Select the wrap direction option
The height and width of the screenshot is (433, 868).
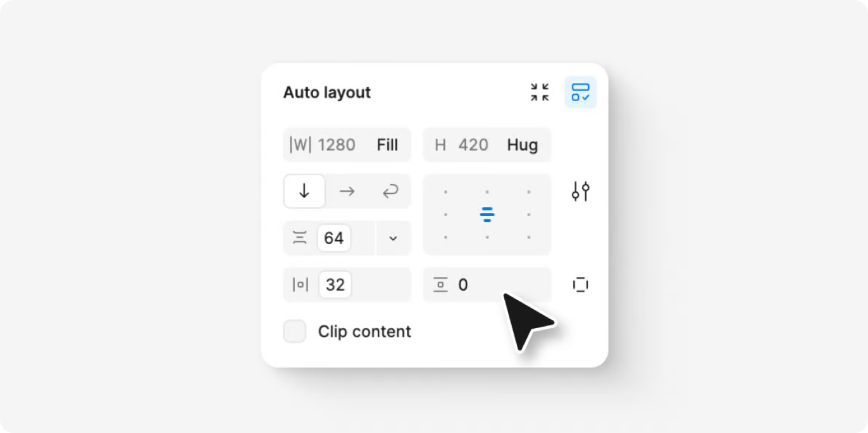(x=390, y=191)
